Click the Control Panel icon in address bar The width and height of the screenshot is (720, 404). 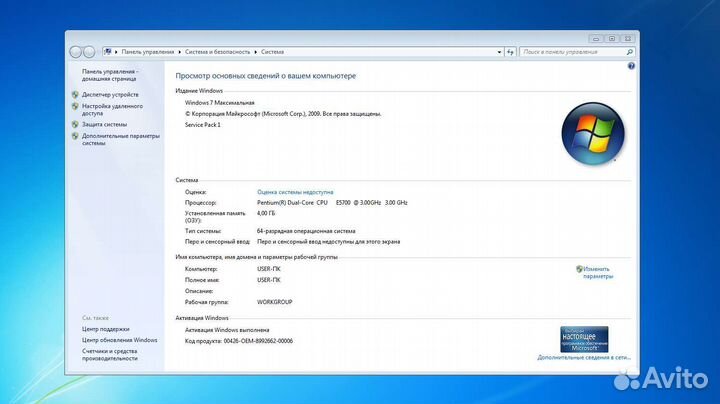coord(108,52)
